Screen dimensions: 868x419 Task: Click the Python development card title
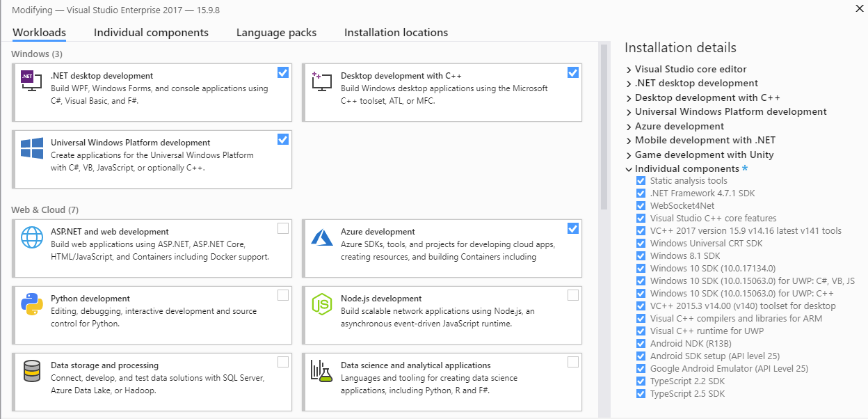tap(90, 299)
